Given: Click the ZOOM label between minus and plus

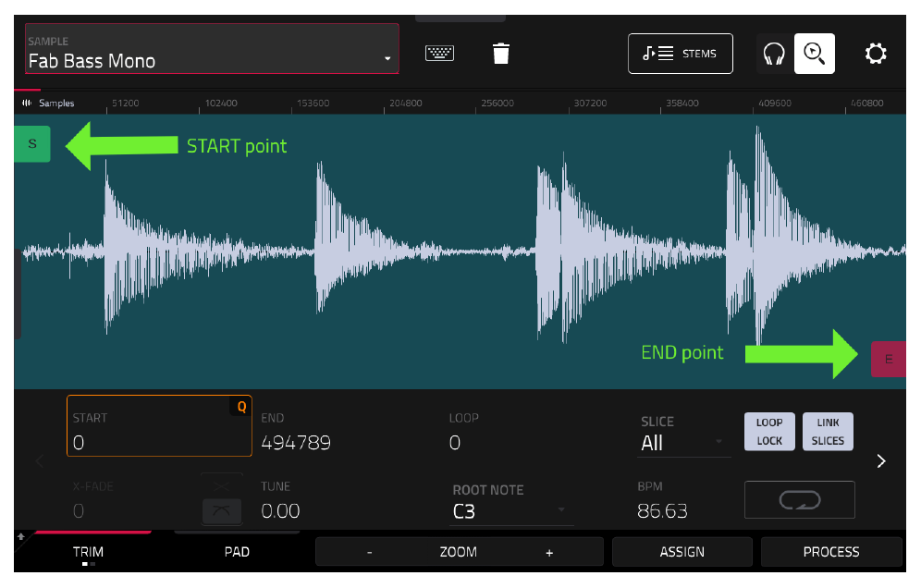Looking at the screenshot, I should coord(458,552).
